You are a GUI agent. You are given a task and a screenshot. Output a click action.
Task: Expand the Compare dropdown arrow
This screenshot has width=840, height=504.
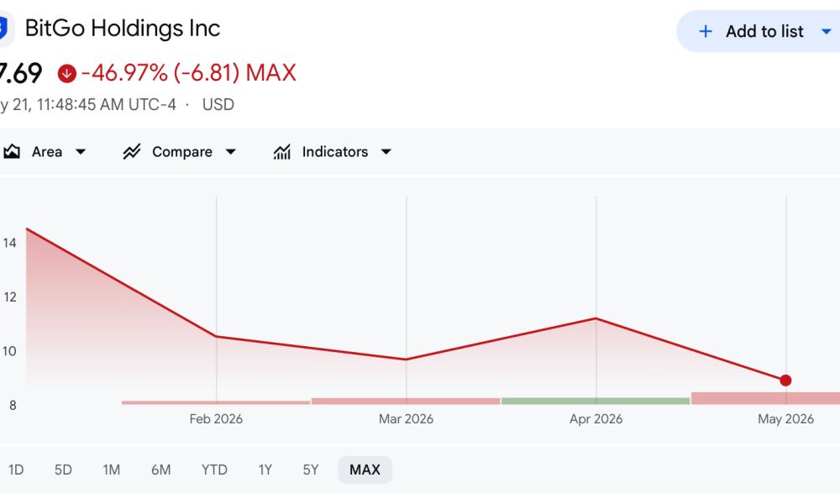coord(230,152)
